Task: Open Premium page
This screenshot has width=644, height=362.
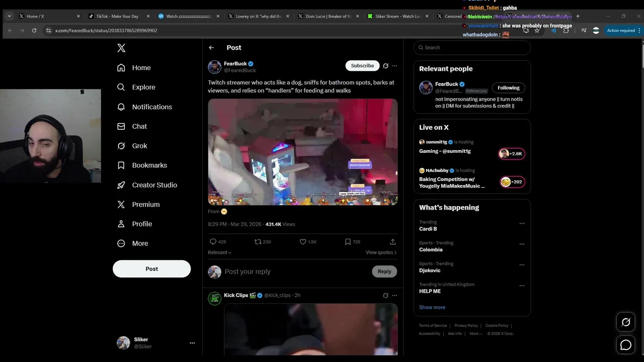Action: [x=138, y=204]
